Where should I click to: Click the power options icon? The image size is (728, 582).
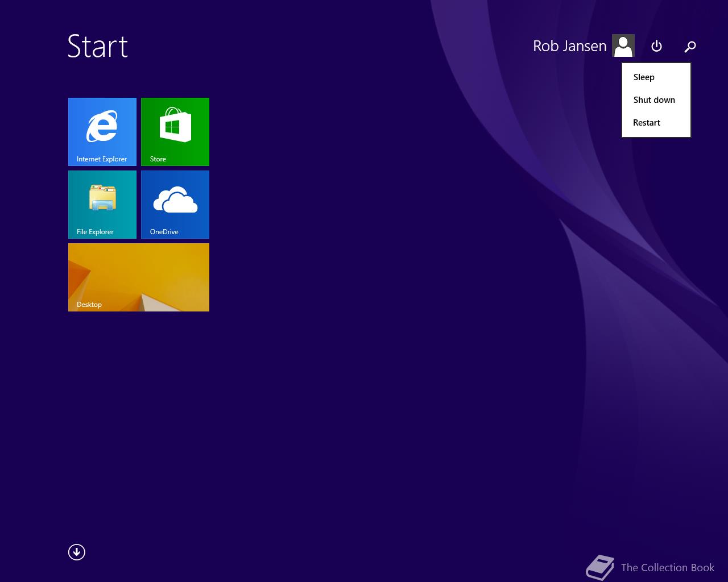[x=656, y=46]
